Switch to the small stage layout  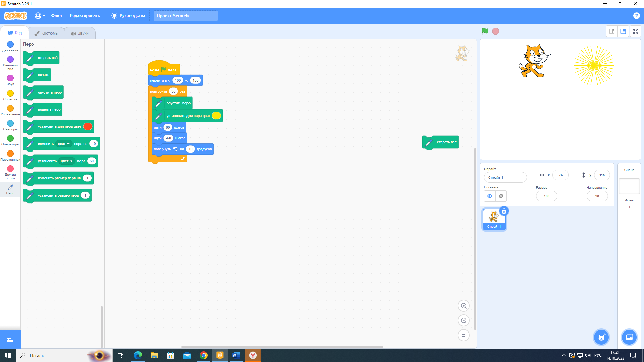tap(612, 31)
